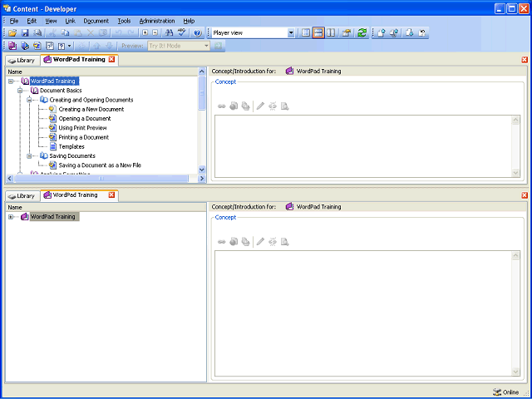Screen dimensions: 532x399
Task: Click the Link Questions document icon
Action: (62, 46)
